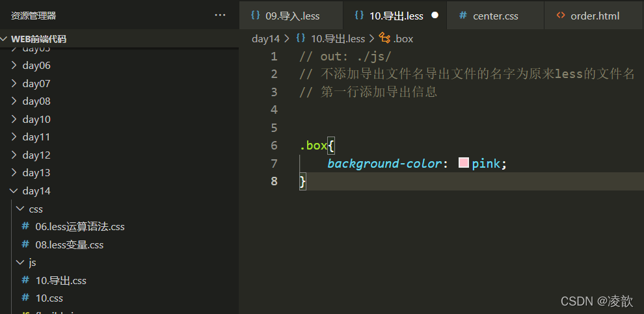Click the less file icon on 09.导入.less tab

point(255,16)
